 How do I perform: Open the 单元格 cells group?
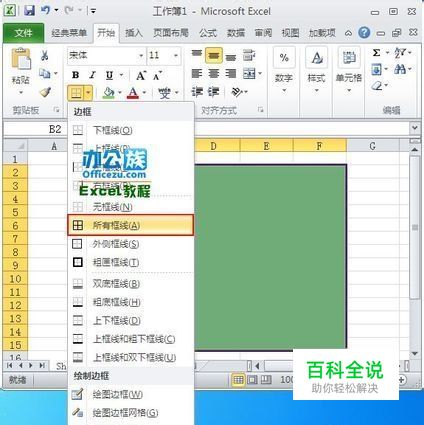coord(349,71)
